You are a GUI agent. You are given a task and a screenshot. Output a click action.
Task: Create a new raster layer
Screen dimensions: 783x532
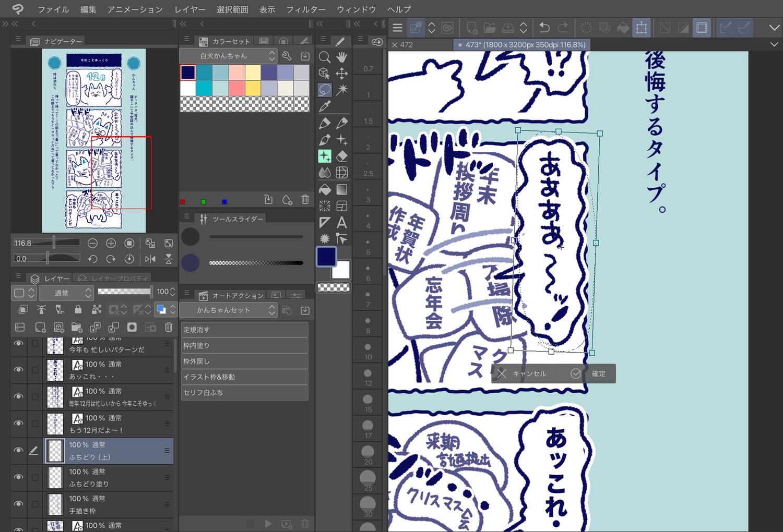(40, 327)
